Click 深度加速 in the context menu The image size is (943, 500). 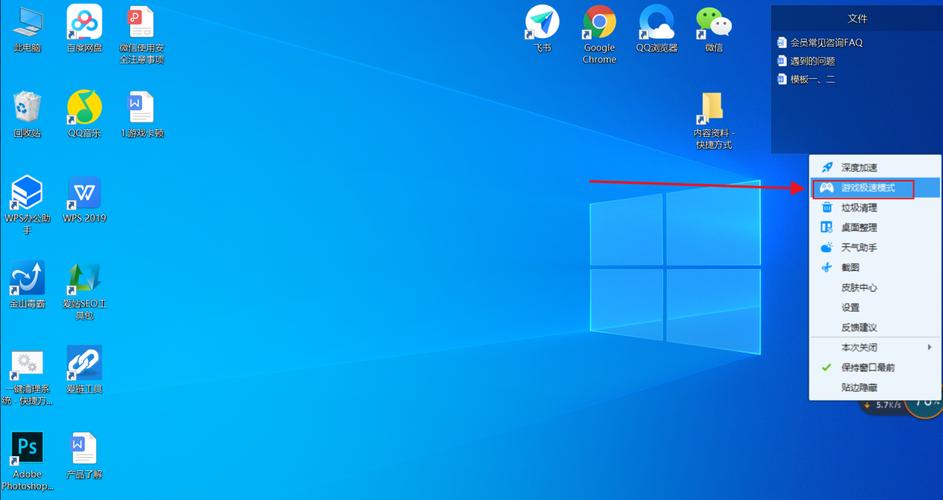[859, 167]
